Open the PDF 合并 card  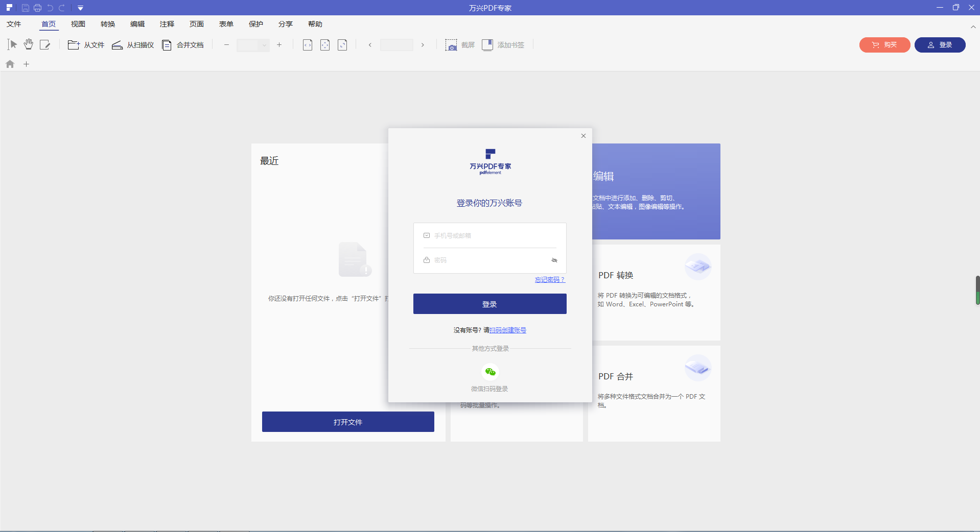654,394
